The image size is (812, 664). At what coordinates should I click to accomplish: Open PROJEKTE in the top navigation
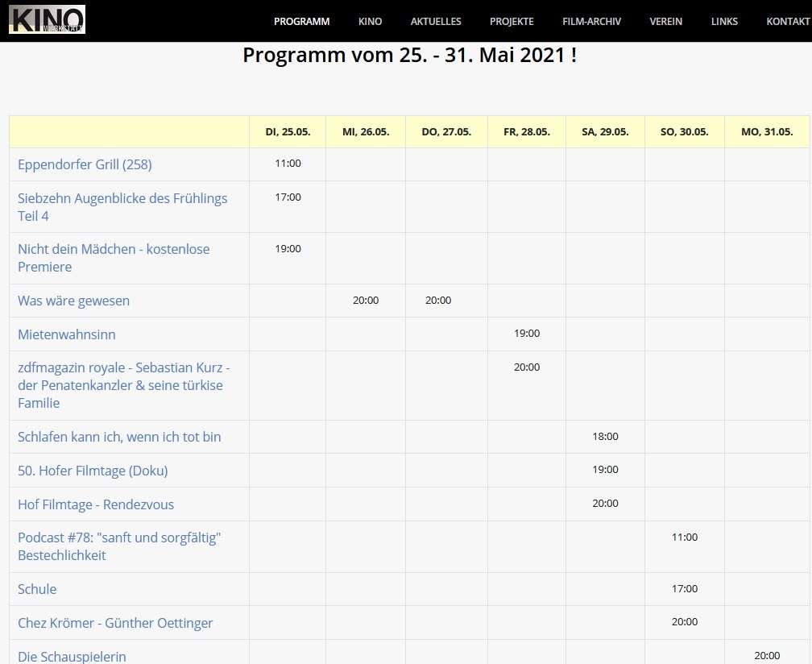point(511,21)
